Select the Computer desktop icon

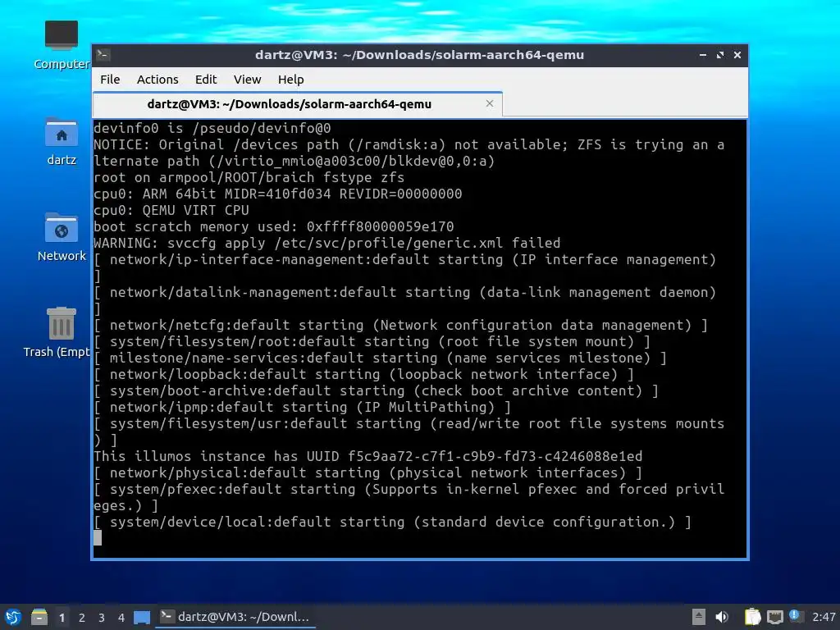[x=61, y=46]
